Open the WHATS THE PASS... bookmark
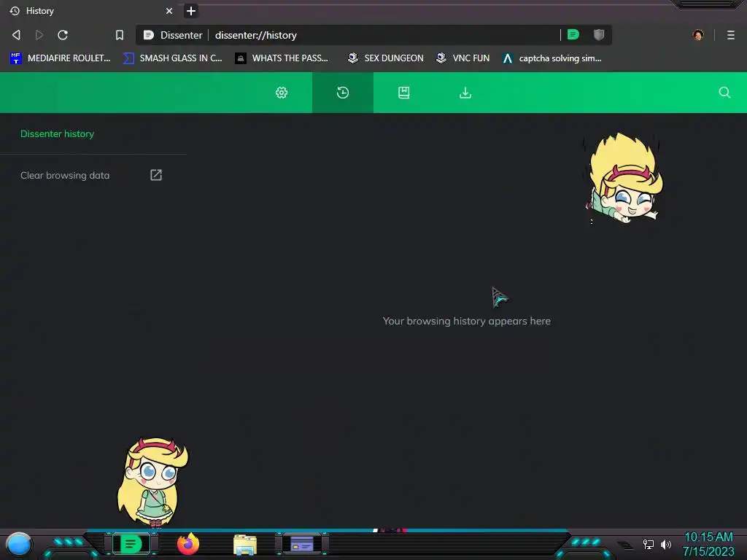Image resolution: width=747 pixels, height=560 pixels. click(282, 58)
